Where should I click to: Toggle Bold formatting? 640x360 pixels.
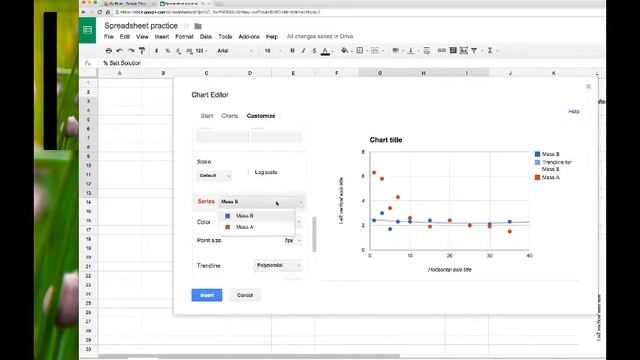(292, 51)
